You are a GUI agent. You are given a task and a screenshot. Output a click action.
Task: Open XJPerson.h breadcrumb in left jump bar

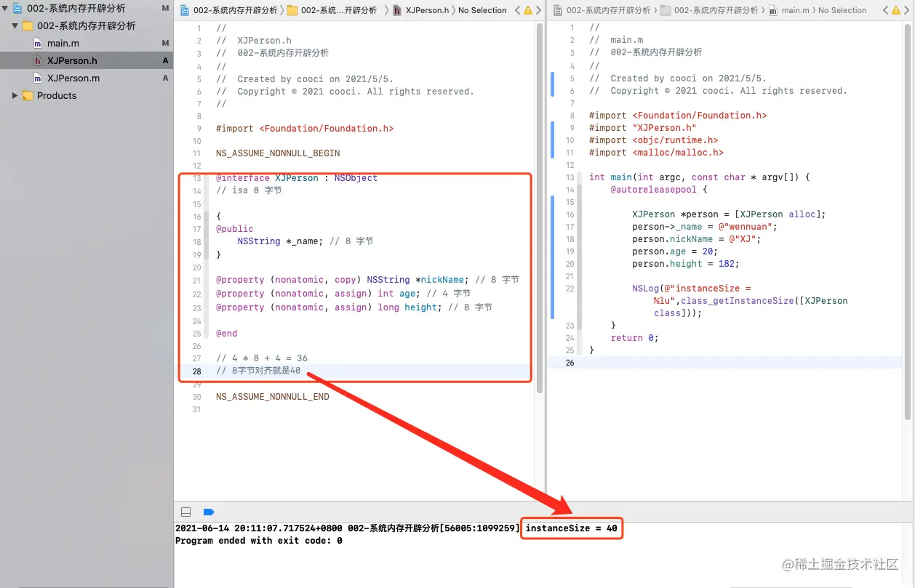point(421,10)
